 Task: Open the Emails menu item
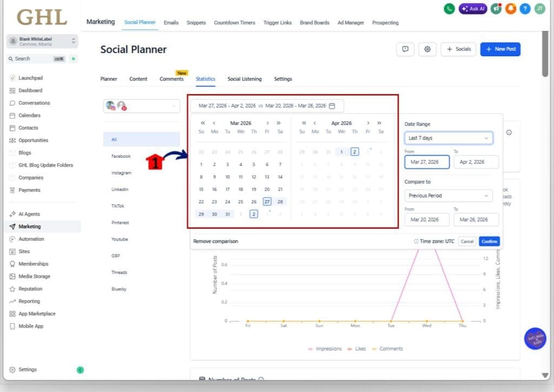click(171, 23)
